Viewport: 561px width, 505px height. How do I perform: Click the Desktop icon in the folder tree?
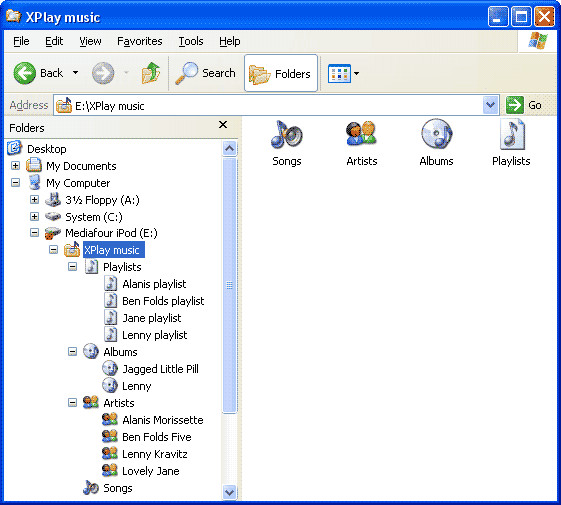[14, 148]
